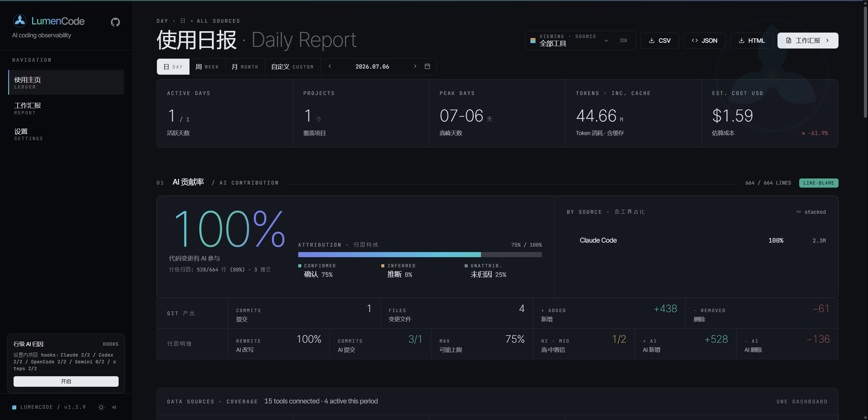
Task: Open the calendar date picker icon
Action: [x=427, y=66]
